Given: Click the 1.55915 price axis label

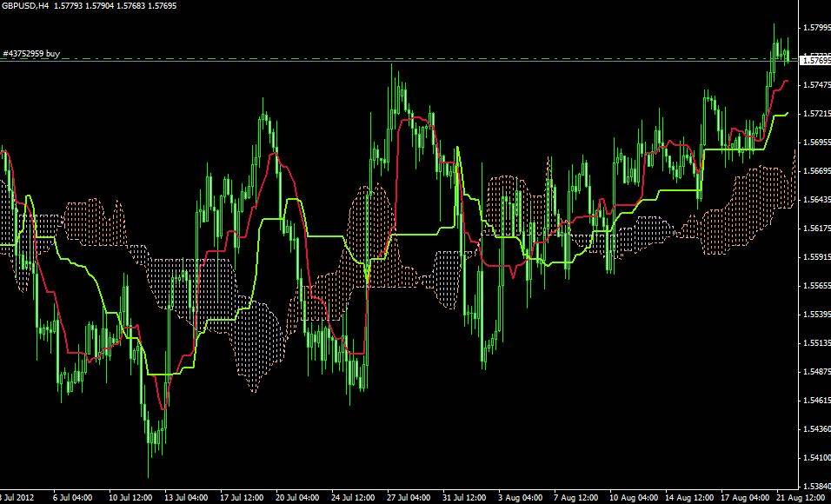Looking at the screenshot, I should 817,257.
